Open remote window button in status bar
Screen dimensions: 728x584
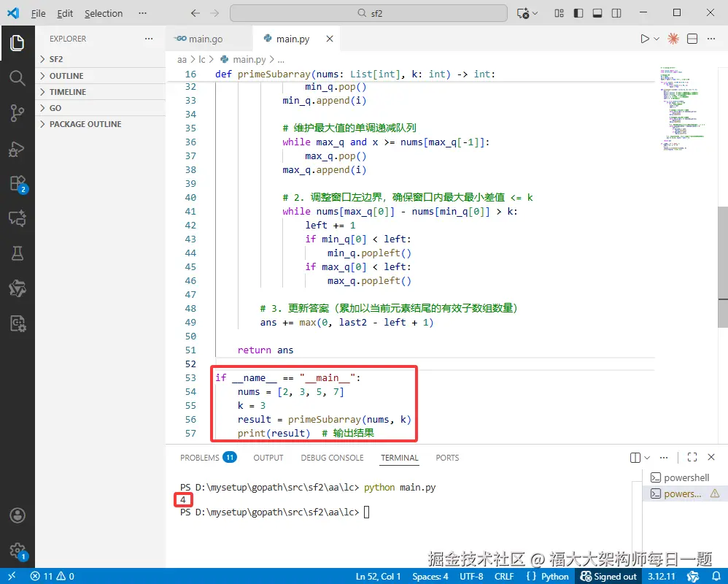(12, 576)
